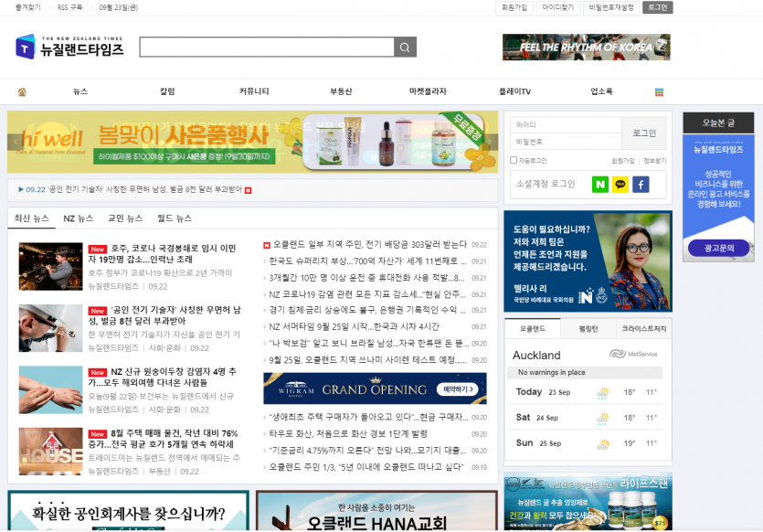Image resolution: width=763 pixels, height=532 pixels.
Task: Enable the 자동로그인 checkbox
Action: tap(514, 160)
